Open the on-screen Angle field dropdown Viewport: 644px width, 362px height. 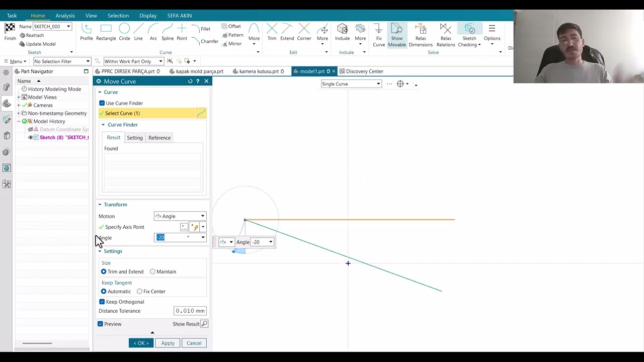tap(271, 242)
